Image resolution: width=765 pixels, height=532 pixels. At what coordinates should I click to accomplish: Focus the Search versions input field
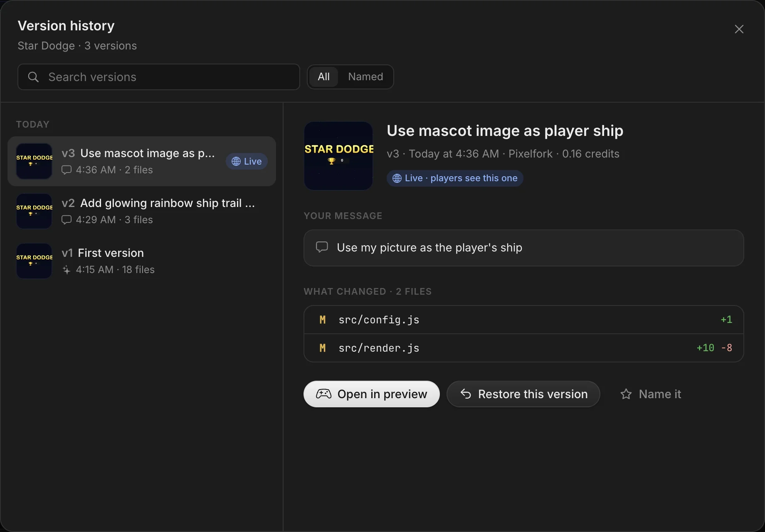coord(159,77)
